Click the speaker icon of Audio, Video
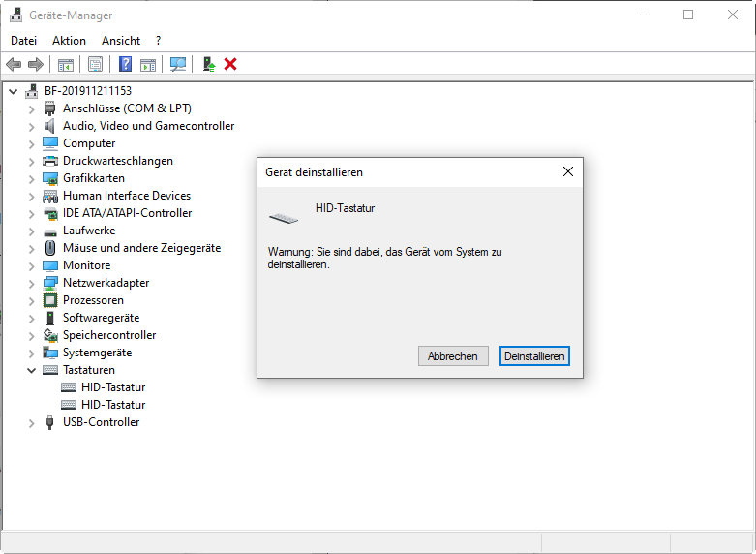Image resolution: width=756 pixels, height=554 pixels. pos(50,126)
